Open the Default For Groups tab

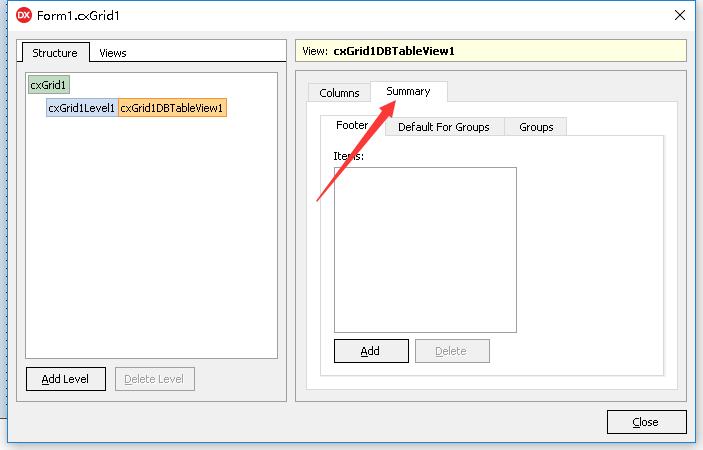[x=443, y=127]
